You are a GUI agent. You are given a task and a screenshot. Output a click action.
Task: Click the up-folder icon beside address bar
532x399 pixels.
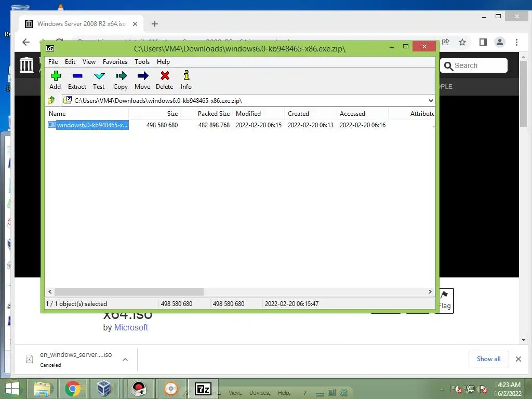[x=51, y=100]
